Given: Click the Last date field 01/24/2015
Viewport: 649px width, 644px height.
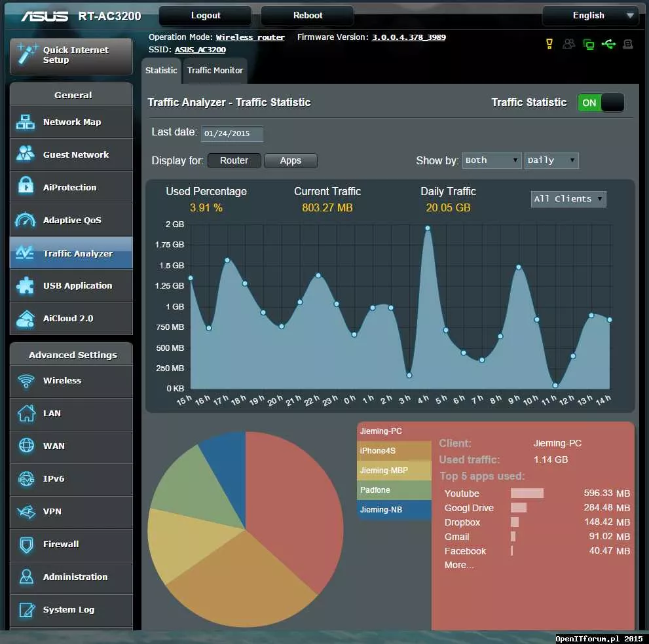Looking at the screenshot, I should (x=232, y=134).
